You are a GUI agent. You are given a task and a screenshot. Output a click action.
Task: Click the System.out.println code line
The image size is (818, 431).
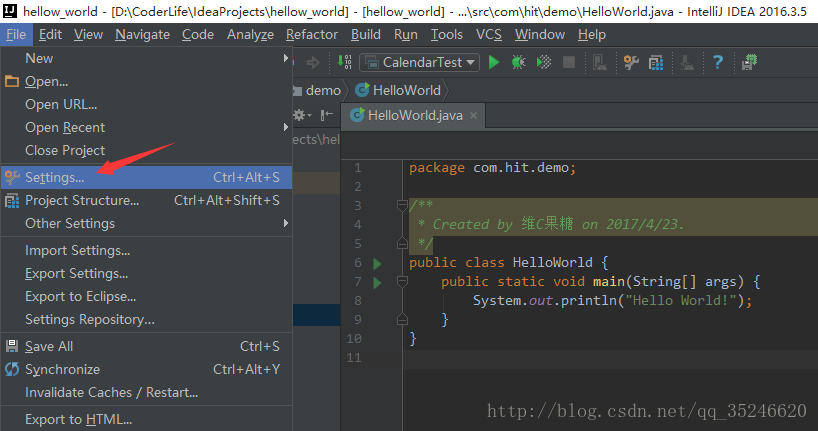click(612, 301)
